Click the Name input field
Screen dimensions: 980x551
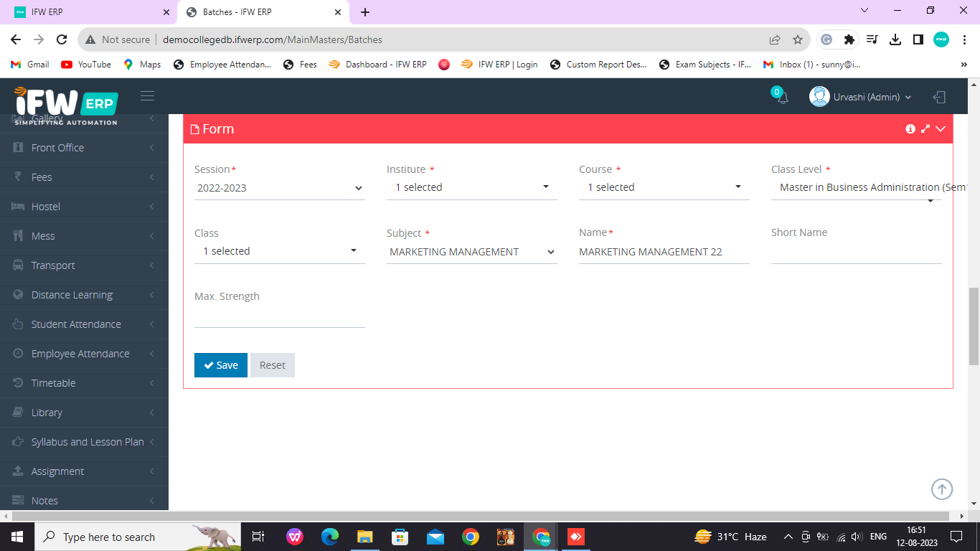click(x=664, y=252)
